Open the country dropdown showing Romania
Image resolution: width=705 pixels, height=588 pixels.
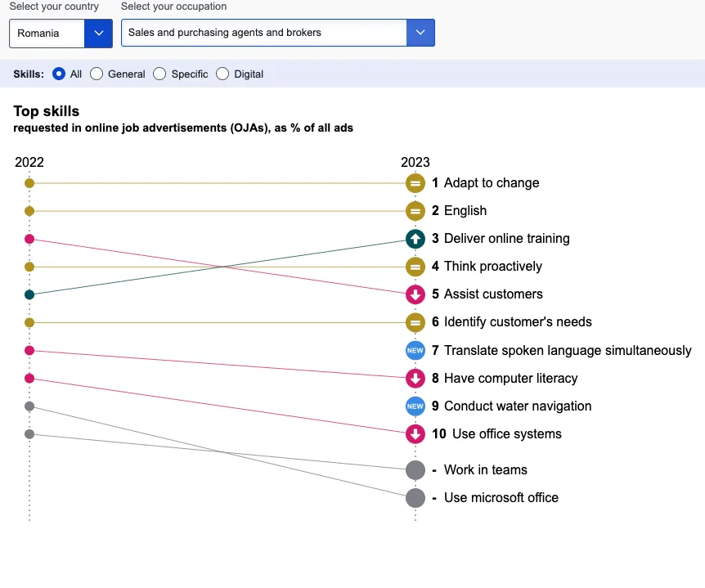pyautogui.click(x=61, y=33)
